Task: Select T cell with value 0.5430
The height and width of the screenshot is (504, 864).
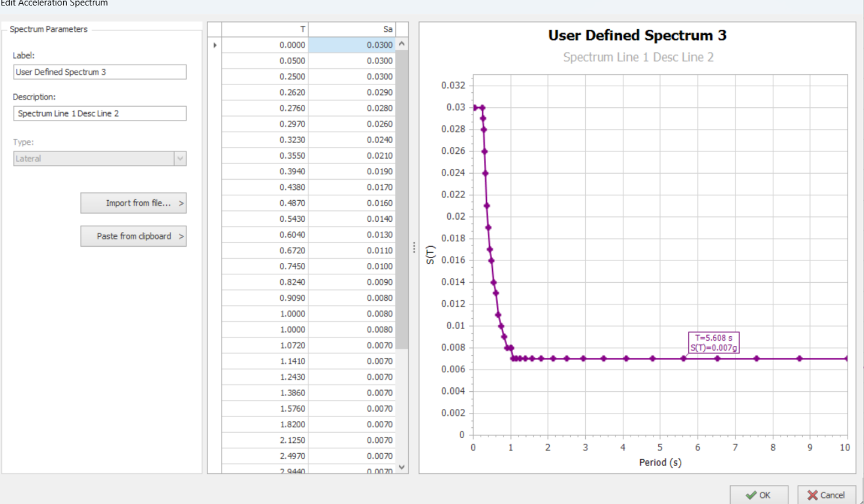Action: tap(265, 219)
